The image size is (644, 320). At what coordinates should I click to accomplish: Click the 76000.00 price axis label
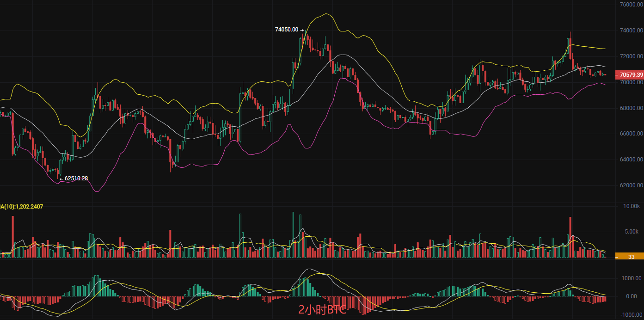(x=632, y=5)
